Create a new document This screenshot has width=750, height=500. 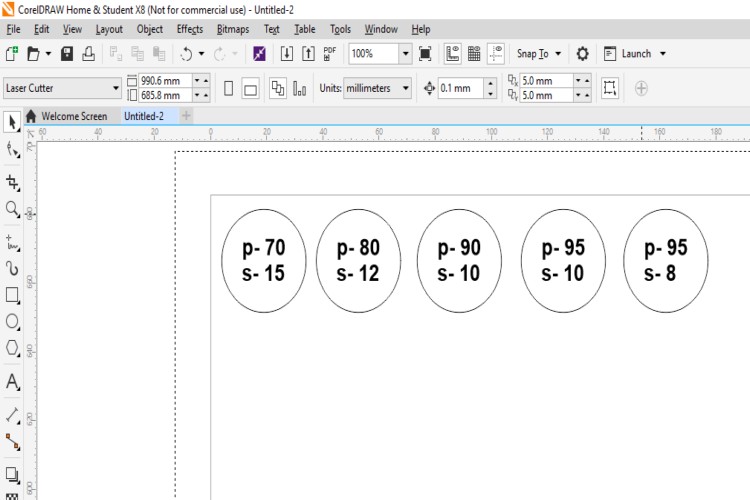click(12, 54)
